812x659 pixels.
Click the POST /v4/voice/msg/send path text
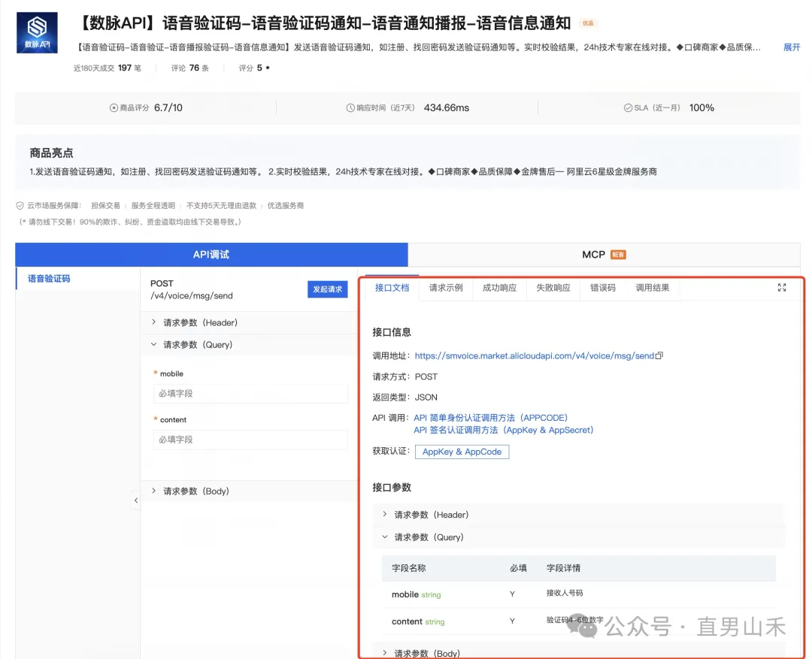pos(192,289)
